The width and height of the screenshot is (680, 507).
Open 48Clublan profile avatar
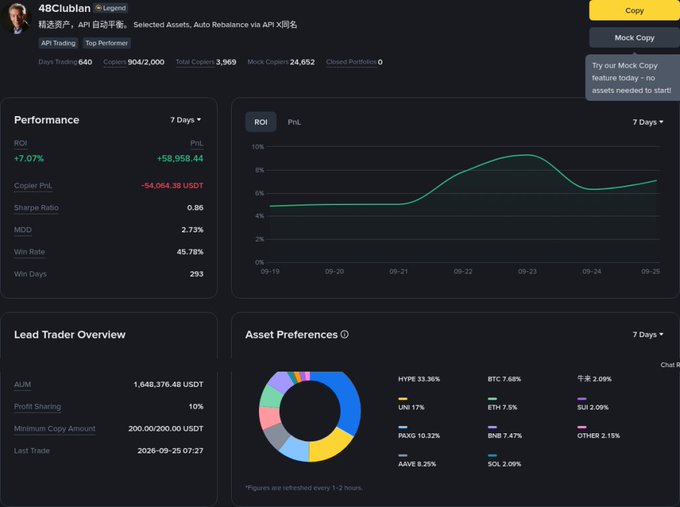(x=16, y=17)
